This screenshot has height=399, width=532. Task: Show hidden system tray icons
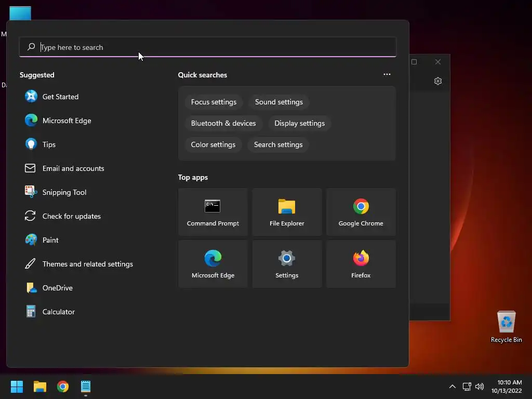[453, 387]
